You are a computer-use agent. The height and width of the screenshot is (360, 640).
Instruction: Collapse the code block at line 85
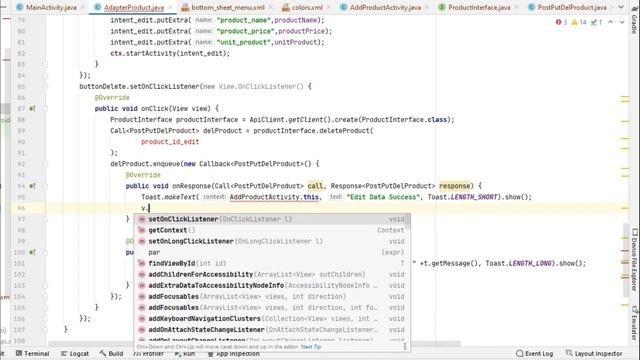[x=45, y=87]
